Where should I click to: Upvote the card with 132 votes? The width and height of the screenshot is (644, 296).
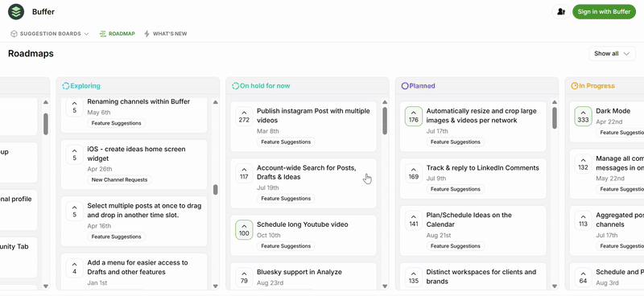(x=583, y=163)
